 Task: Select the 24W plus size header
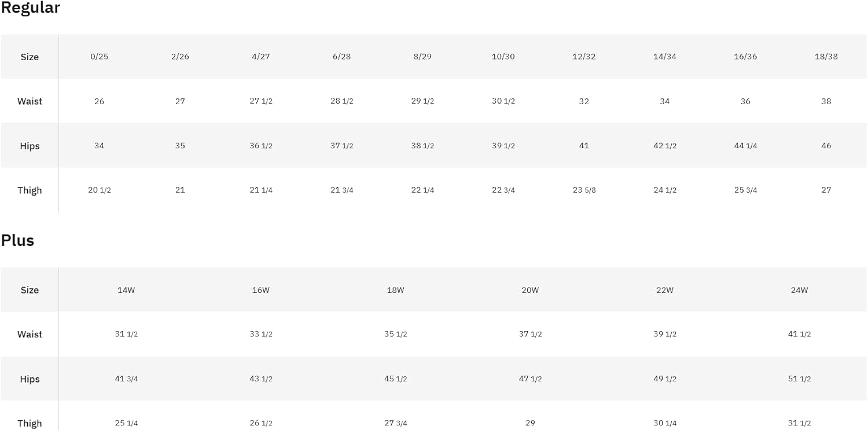(x=799, y=290)
